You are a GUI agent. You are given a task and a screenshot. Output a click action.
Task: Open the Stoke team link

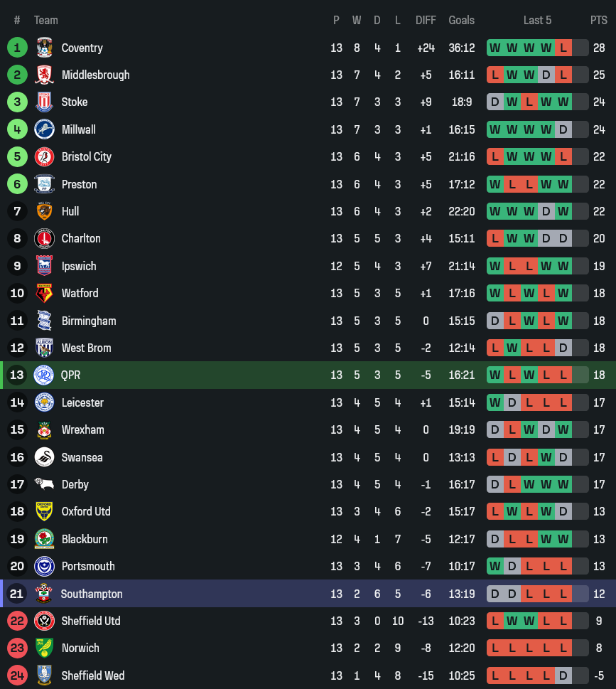(x=75, y=102)
